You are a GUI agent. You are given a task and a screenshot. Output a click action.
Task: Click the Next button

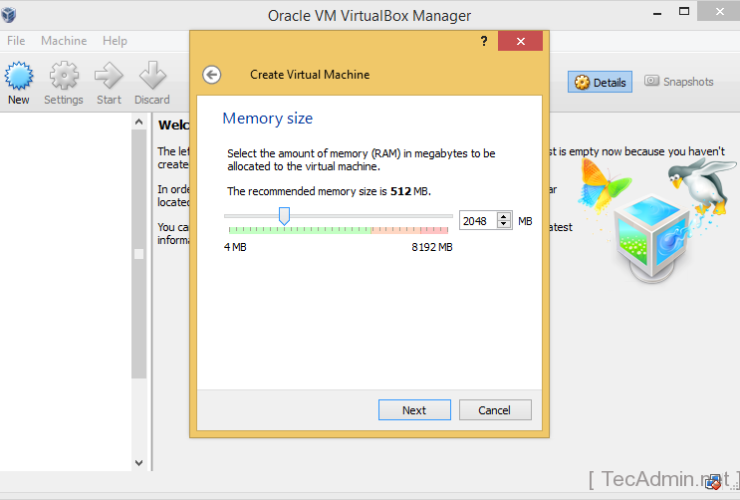pos(414,410)
